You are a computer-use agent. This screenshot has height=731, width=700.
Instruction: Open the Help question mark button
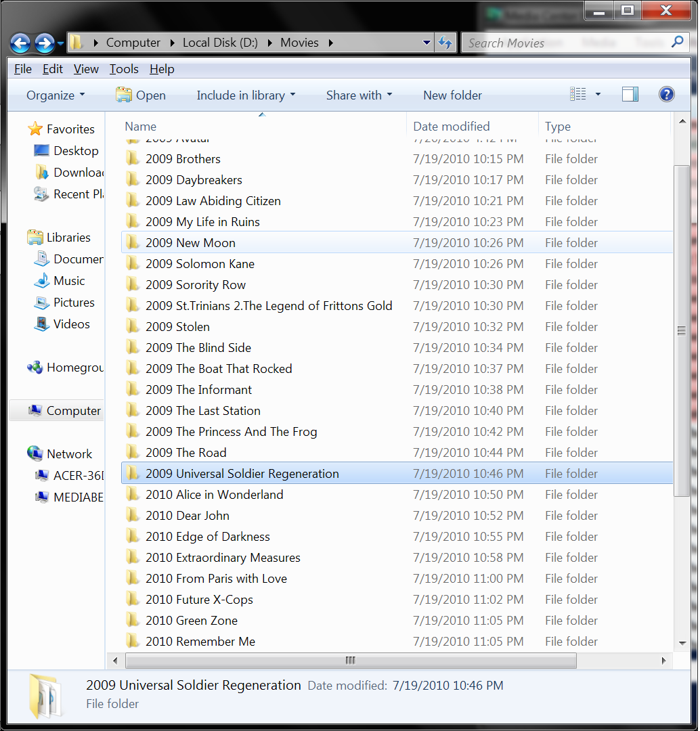pos(666,95)
